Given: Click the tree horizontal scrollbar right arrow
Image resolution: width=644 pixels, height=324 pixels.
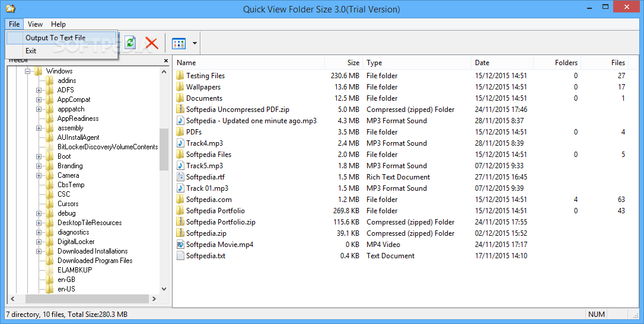Looking at the screenshot, I should coord(154,299).
